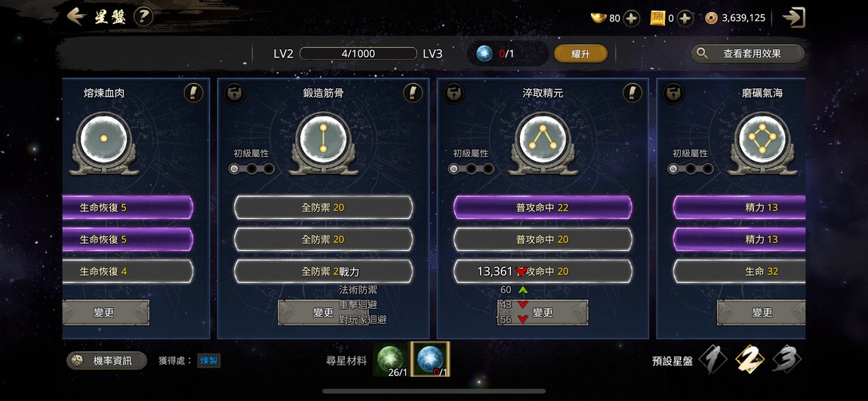Screen dimensions: 868x401
Task: Select the blue orb 尋星材料 item
Action: [430, 359]
